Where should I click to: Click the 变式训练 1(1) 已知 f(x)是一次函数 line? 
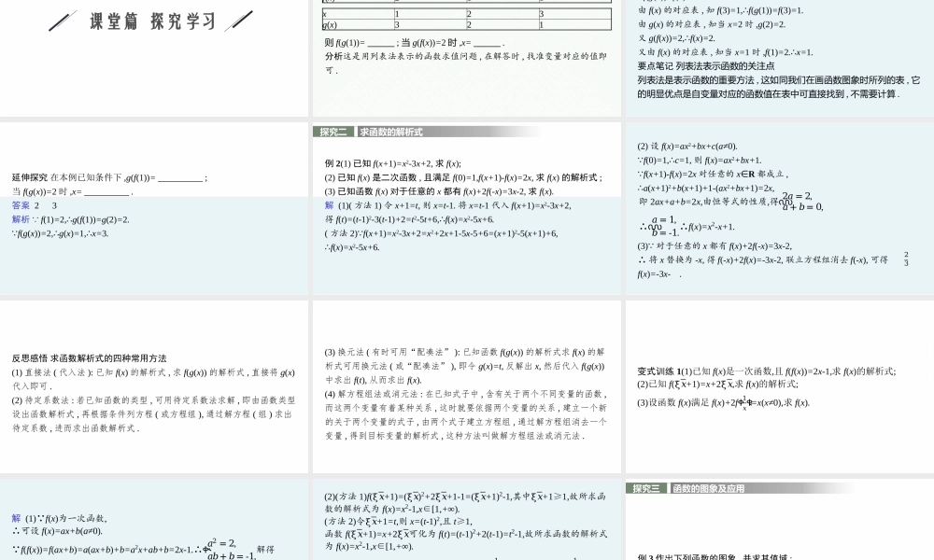click(767, 371)
